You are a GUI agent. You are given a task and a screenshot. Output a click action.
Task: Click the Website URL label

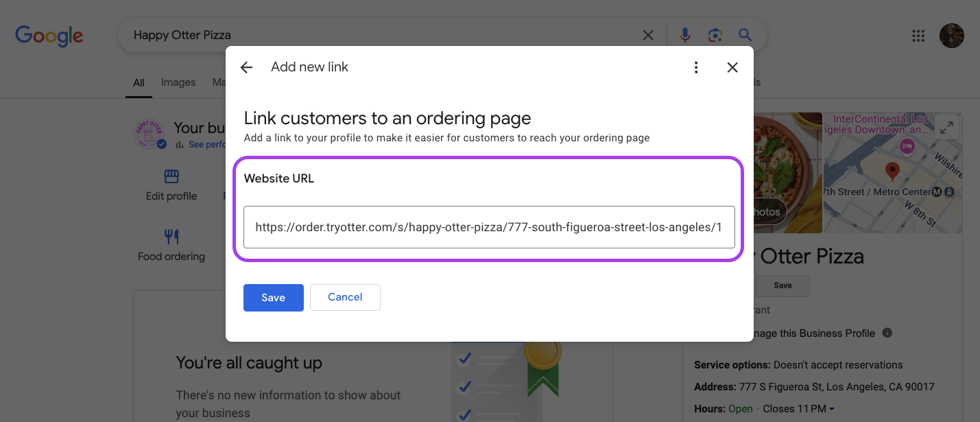click(x=279, y=178)
